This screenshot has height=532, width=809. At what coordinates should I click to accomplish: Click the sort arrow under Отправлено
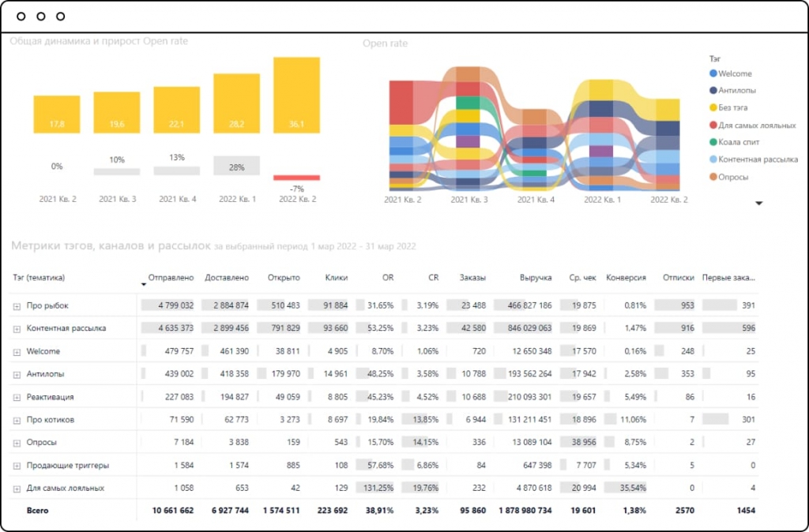(x=144, y=285)
